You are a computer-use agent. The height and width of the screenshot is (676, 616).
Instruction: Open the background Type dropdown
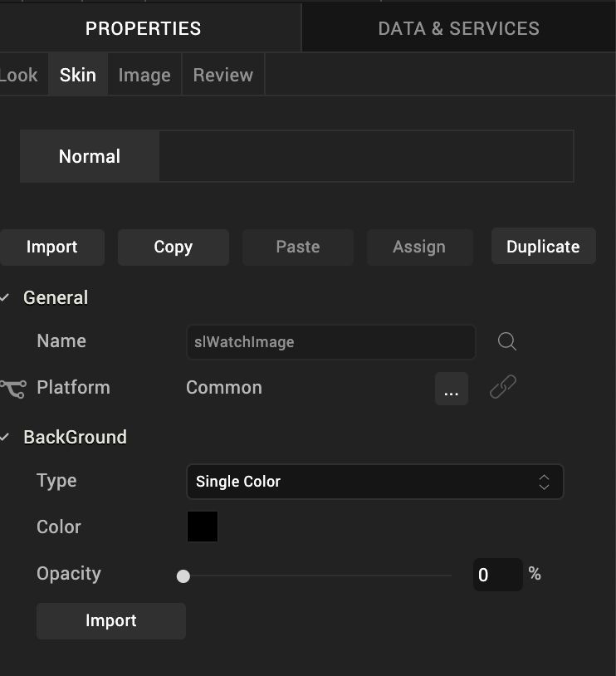pyautogui.click(x=374, y=482)
